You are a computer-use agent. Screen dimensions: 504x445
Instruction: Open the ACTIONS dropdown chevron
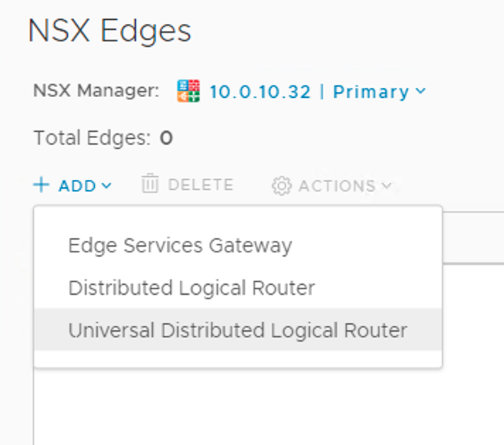point(386,186)
